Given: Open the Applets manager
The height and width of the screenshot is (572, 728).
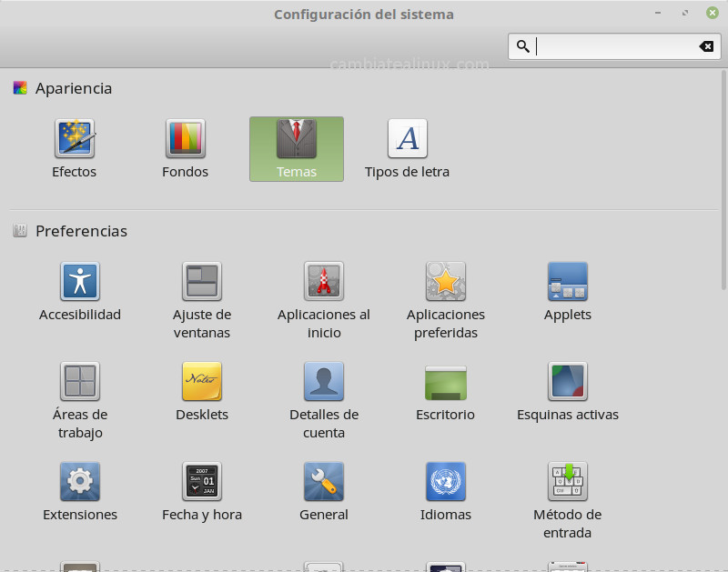Looking at the screenshot, I should coord(567,289).
